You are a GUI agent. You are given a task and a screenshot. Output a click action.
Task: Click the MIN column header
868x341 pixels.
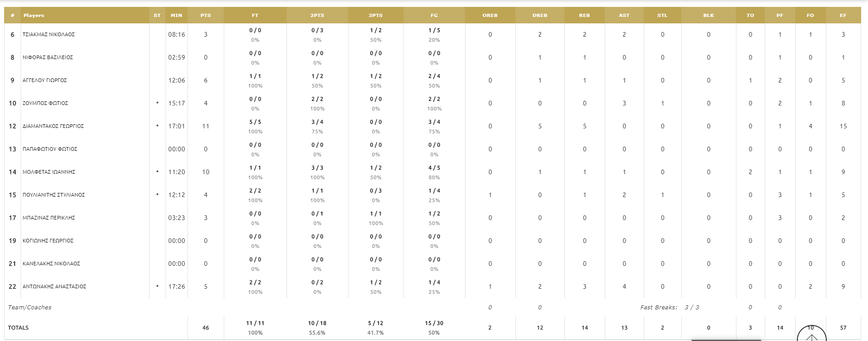[x=176, y=16]
